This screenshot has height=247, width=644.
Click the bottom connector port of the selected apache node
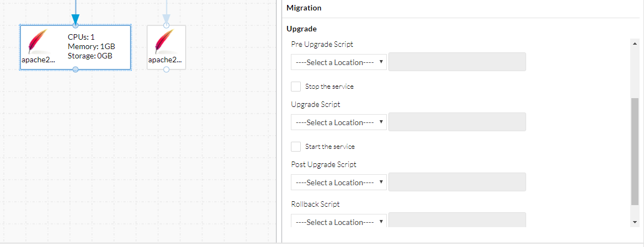(75, 69)
